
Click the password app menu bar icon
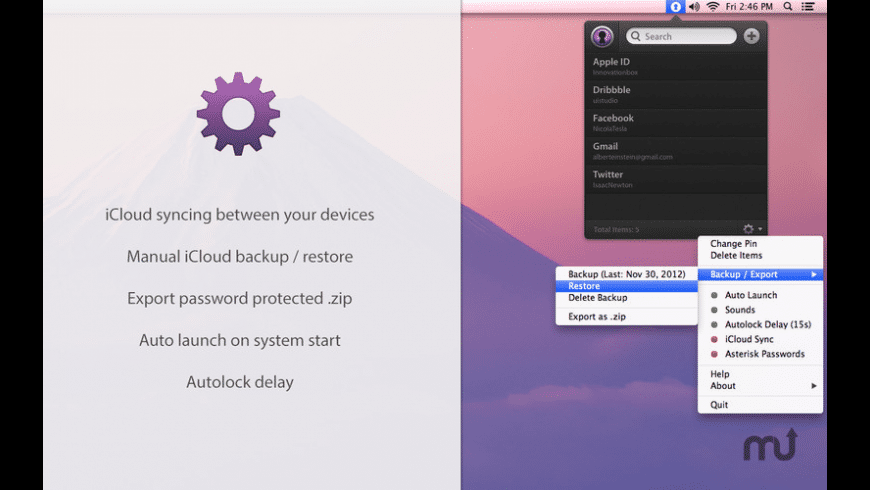675,7
